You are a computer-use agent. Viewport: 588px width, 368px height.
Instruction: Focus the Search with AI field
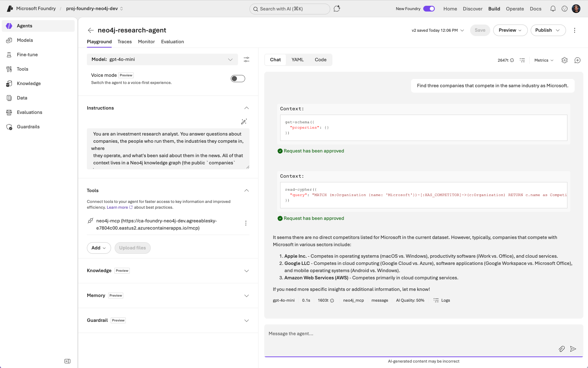click(290, 9)
